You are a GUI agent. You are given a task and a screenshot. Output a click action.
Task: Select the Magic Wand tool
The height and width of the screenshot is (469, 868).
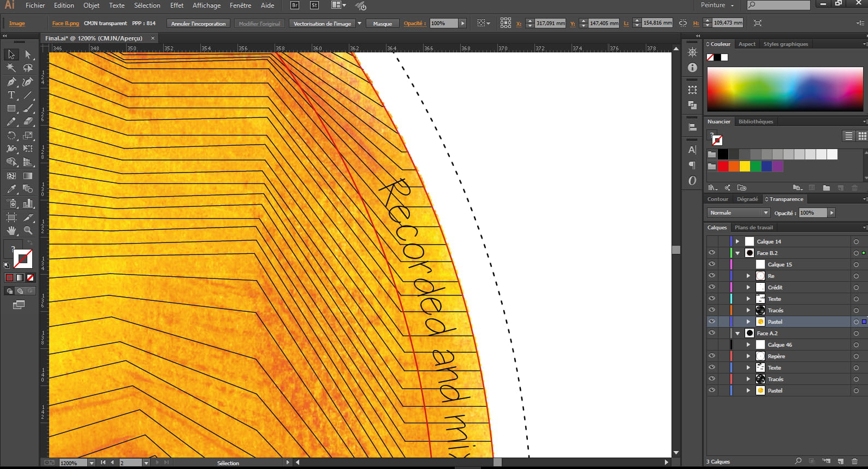click(11, 68)
